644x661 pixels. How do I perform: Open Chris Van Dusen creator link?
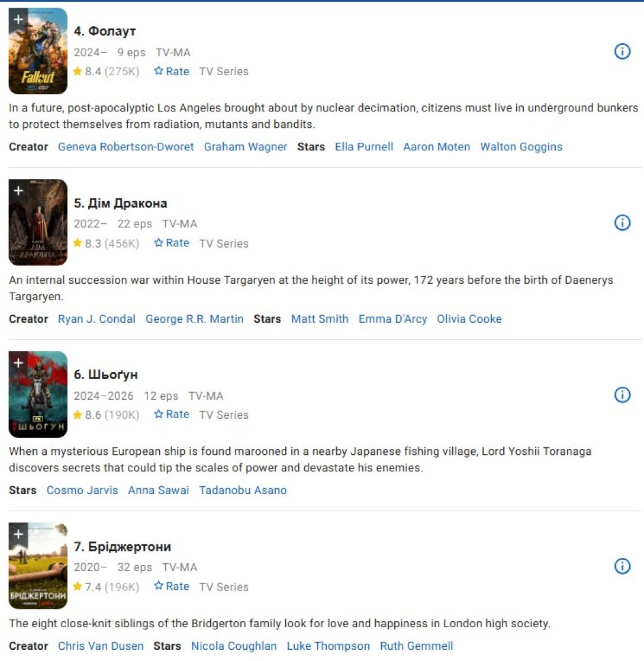tap(101, 646)
